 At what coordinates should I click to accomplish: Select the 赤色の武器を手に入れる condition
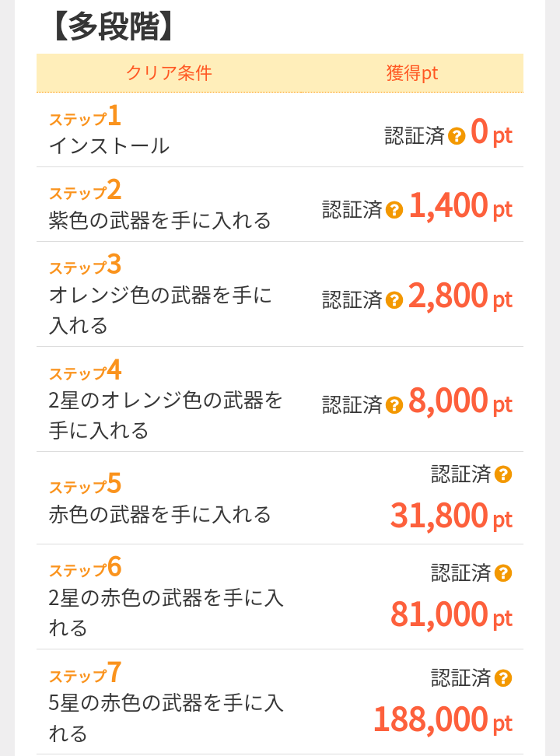(159, 514)
